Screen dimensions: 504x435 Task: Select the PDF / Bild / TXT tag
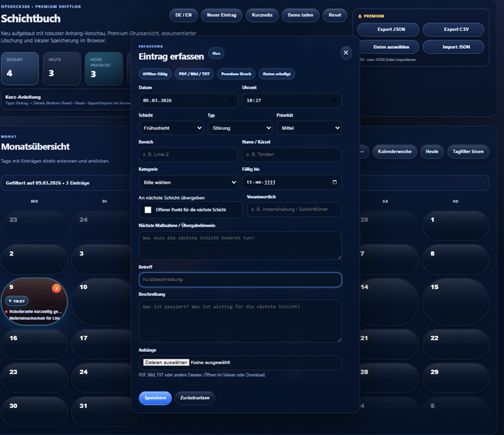coord(194,74)
